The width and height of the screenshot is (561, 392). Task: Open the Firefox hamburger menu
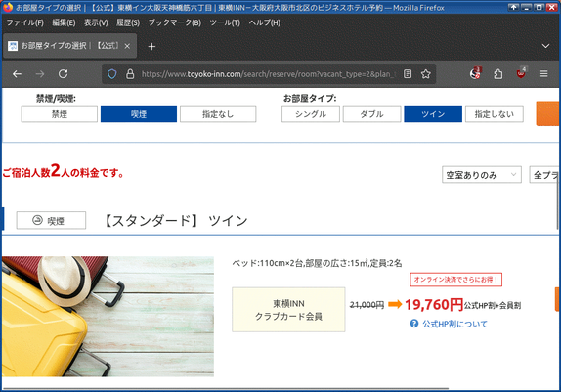(543, 74)
